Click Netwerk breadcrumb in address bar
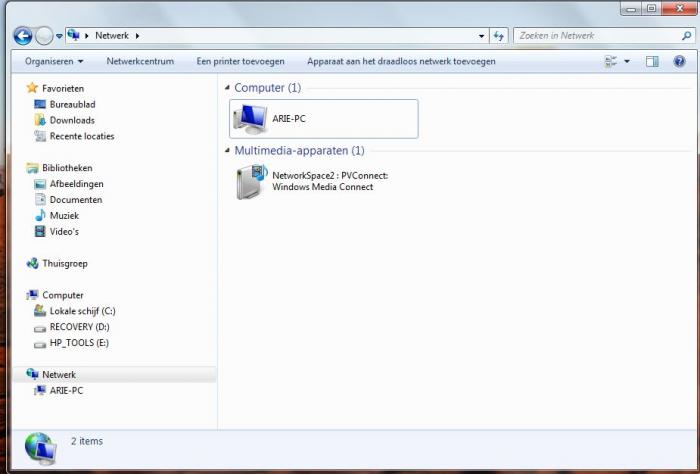This screenshot has height=474, width=700. pos(112,36)
